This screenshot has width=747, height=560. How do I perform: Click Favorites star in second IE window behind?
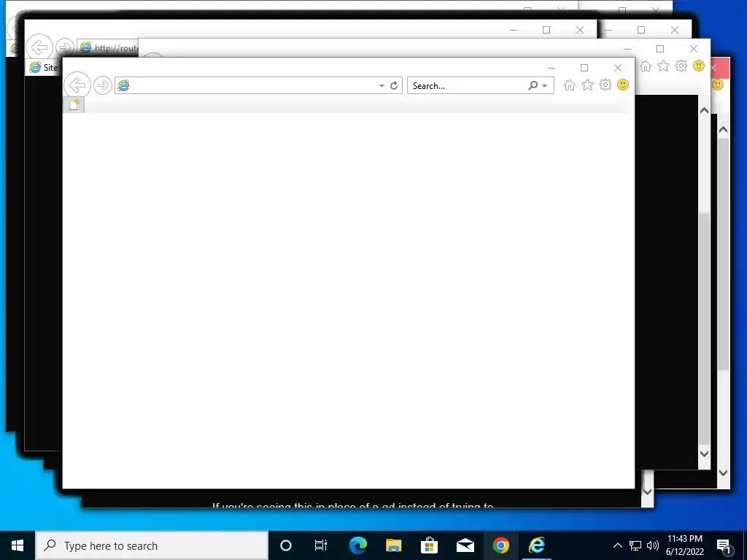pyautogui.click(x=663, y=66)
